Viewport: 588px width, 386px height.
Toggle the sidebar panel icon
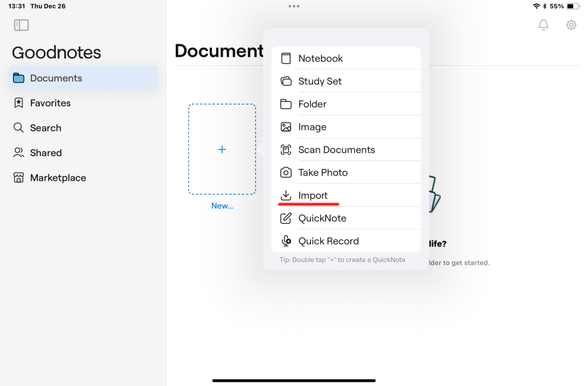tap(21, 25)
